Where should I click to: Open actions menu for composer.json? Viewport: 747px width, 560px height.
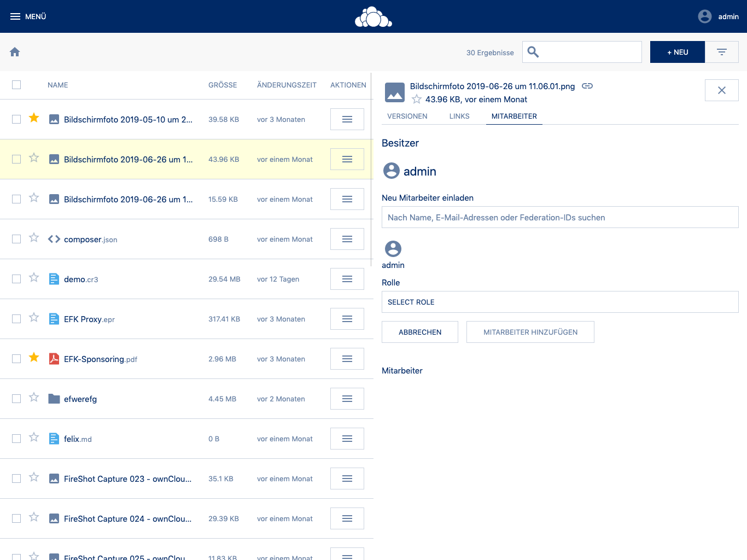(x=347, y=239)
